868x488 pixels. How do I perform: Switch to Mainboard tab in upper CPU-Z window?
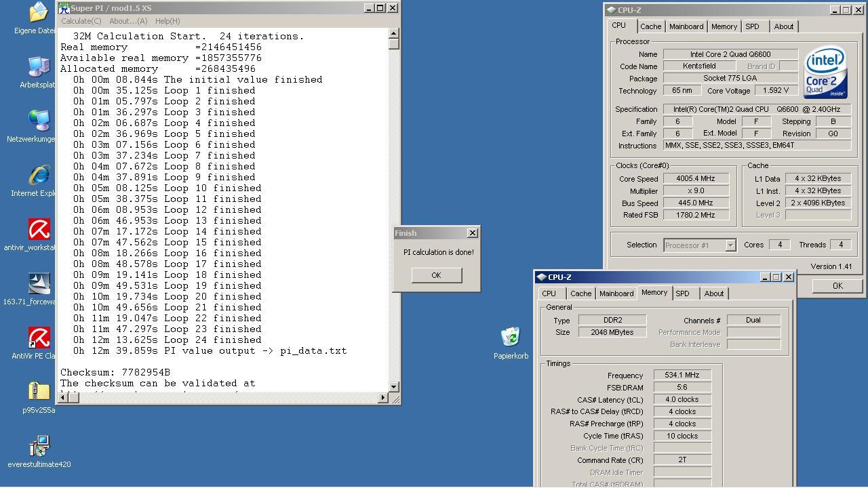686,26
